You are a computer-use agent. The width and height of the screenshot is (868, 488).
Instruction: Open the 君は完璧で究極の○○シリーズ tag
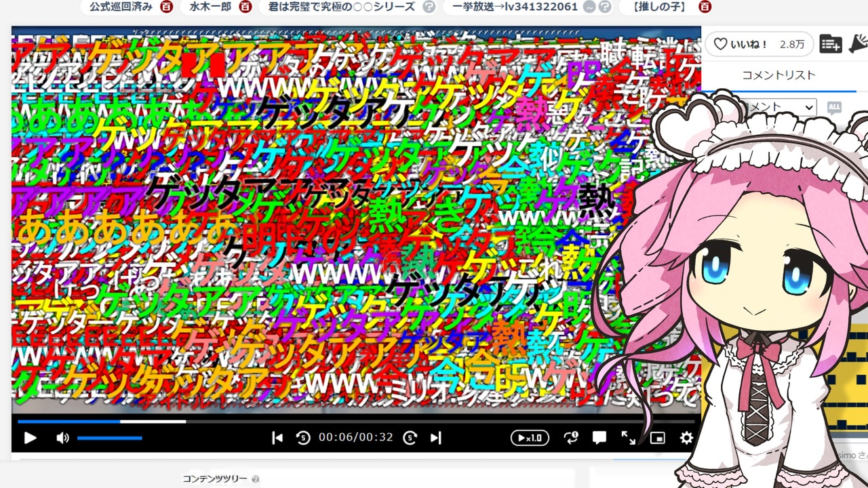[x=342, y=7]
